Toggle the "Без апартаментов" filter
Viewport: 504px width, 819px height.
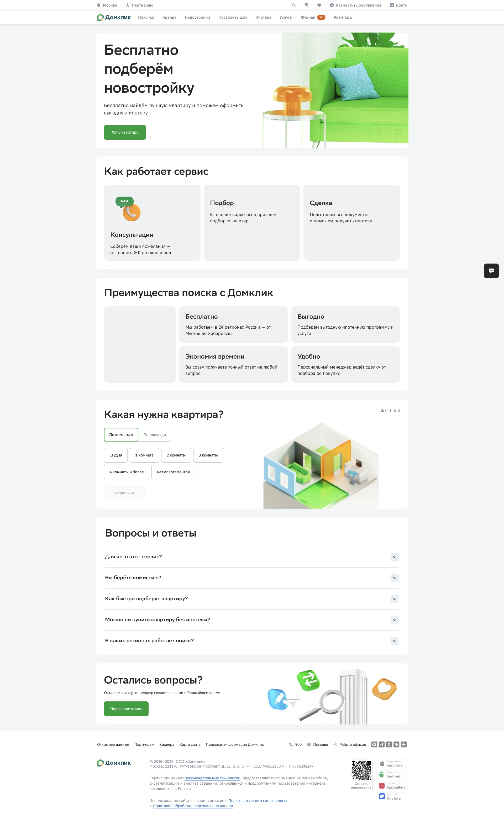tap(173, 472)
